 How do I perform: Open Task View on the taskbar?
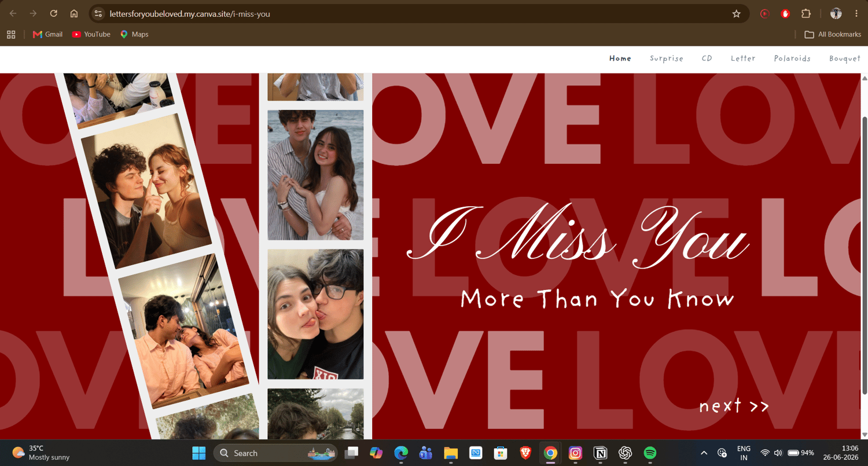(x=352, y=453)
